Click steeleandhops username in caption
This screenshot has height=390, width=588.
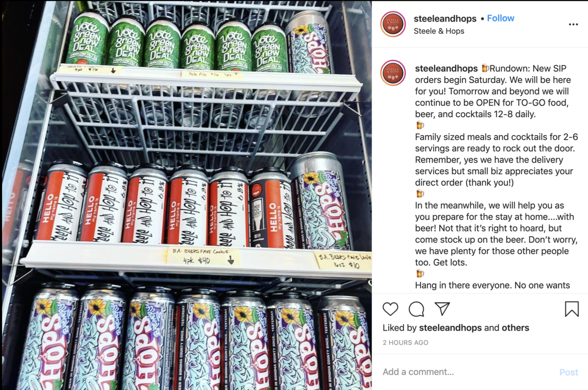click(446, 68)
